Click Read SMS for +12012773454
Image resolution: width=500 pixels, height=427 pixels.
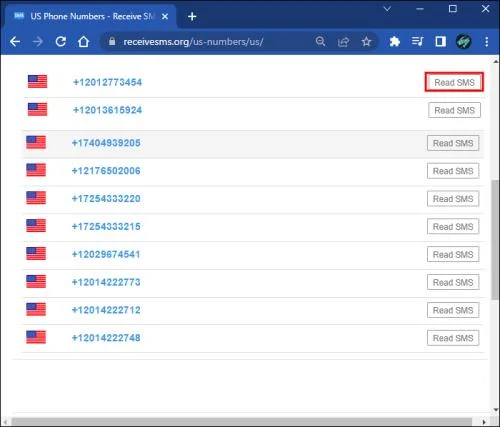click(x=454, y=82)
